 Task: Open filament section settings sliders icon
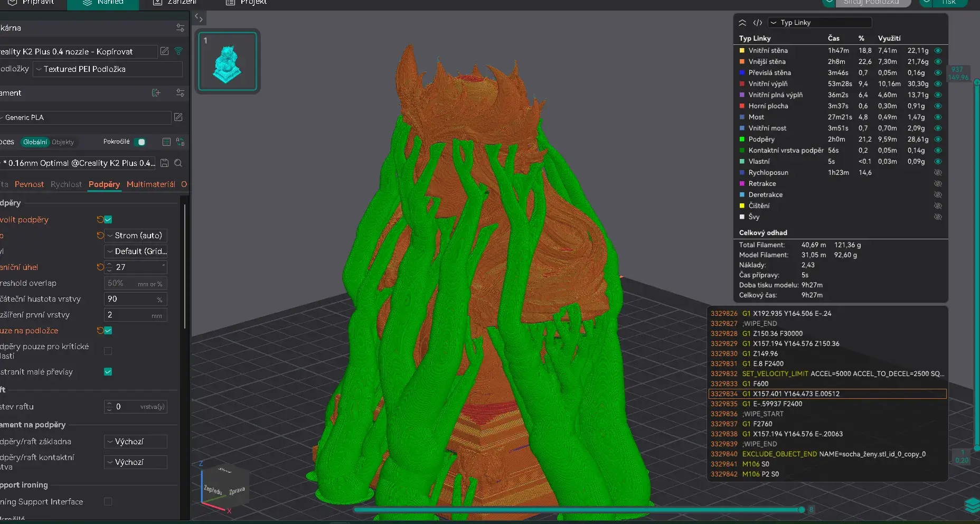point(180,93)
